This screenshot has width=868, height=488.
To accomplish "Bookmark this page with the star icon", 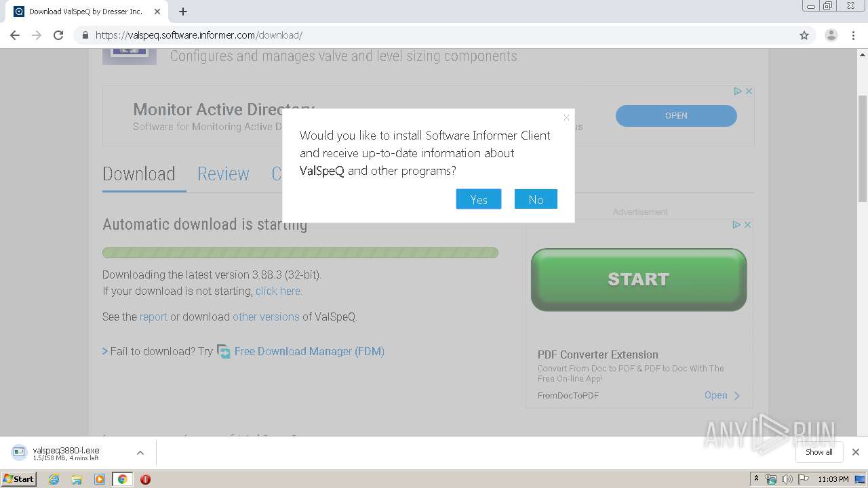I will [x=804, y=35].
